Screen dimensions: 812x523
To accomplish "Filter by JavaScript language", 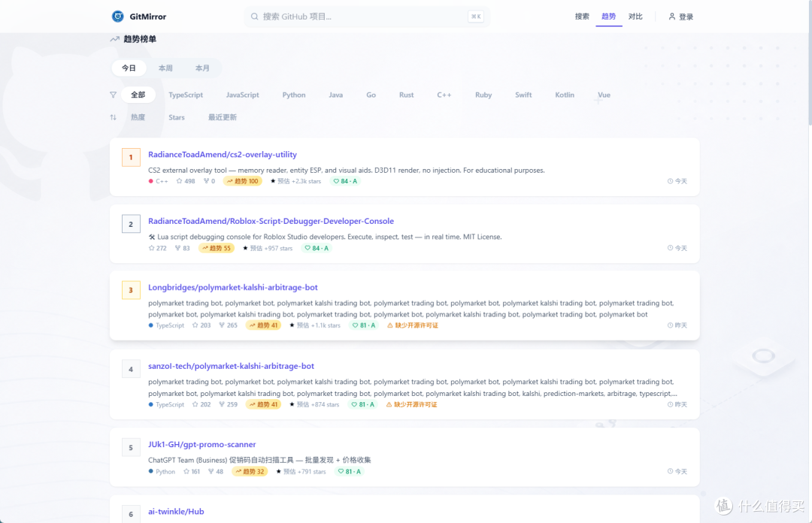I will pos(242,95).
